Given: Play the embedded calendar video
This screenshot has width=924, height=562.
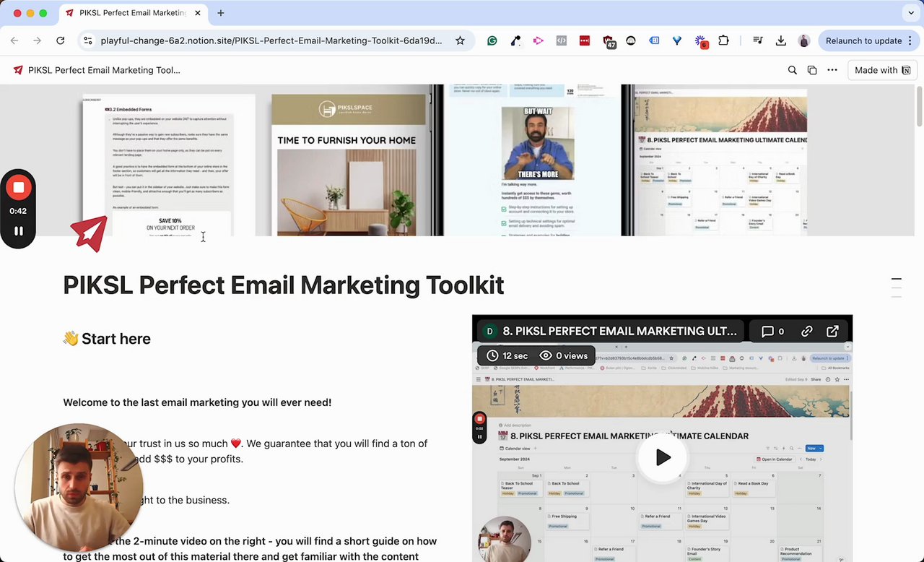Looking at the screenshot, I should [x=663, y=457].
